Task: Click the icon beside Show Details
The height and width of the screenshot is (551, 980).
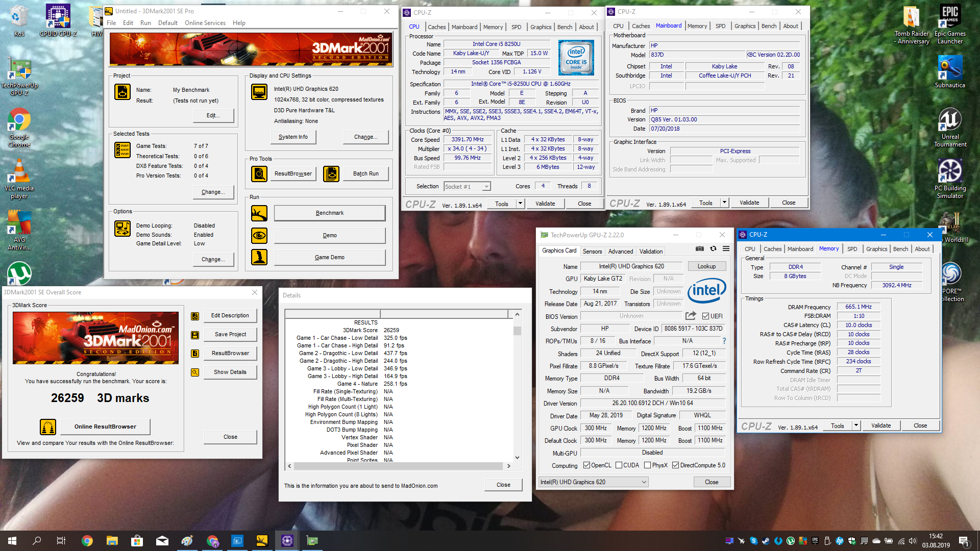Action: pyautogui.click(x=195, y=372)
